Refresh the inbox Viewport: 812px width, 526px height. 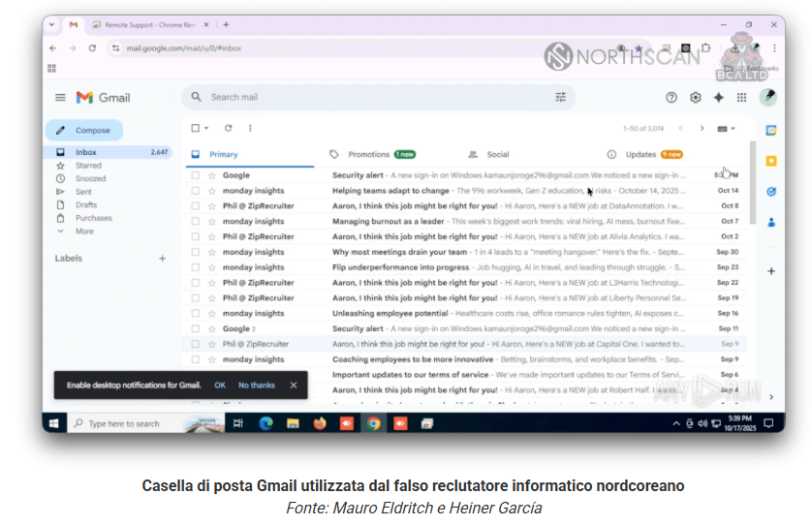[x=228, y=128]
